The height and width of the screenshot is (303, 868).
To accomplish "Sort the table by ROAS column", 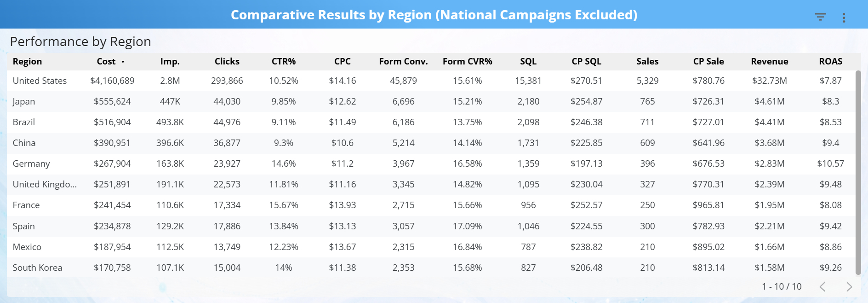I will [830, 61].
